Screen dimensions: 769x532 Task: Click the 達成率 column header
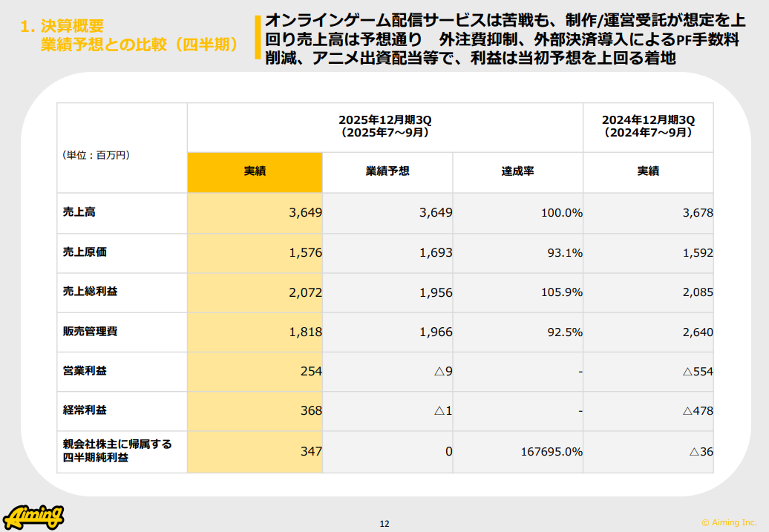click(x=517, y=171)
